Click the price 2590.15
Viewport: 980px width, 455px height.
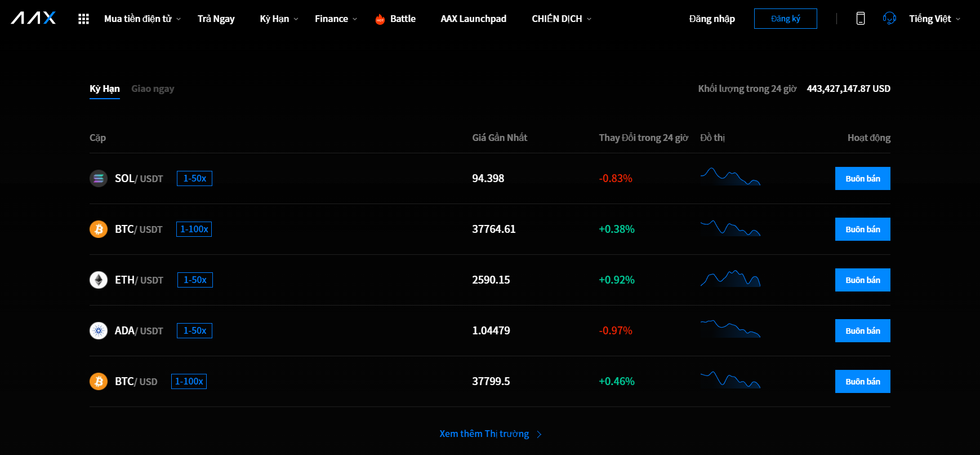pyautogui.click(x=491, y=280)
